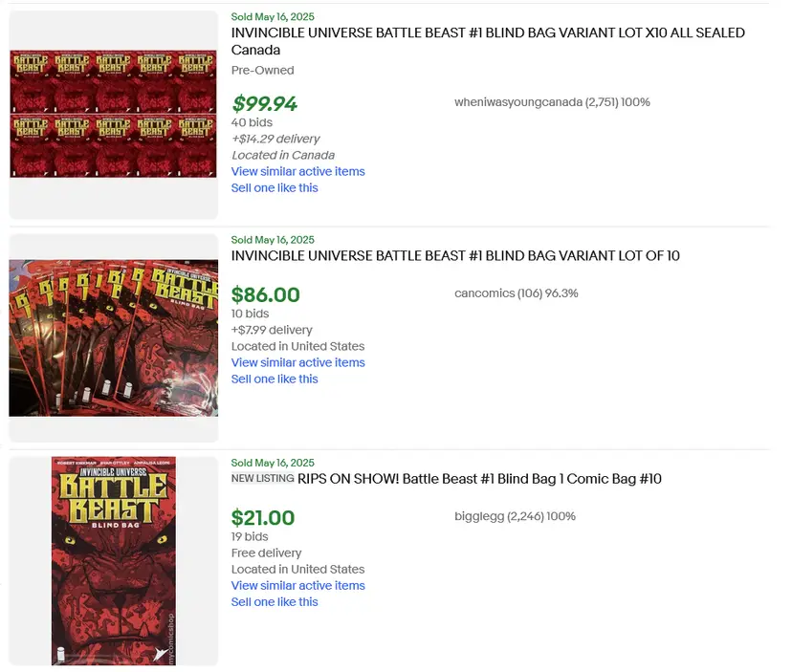Open seller wheniwasyoungcanada's profile
Image resolution: width=792 pixels, height=672 pixels.
517,102
